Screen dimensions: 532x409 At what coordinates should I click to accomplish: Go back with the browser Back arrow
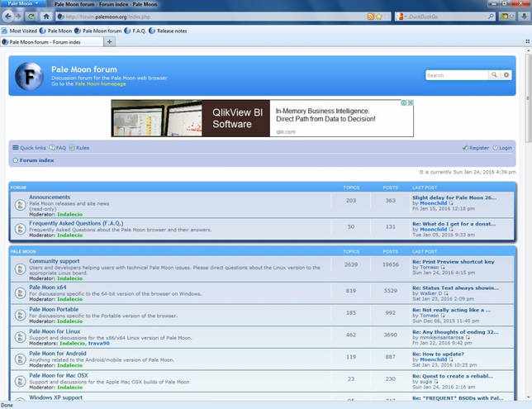[7, 17]
